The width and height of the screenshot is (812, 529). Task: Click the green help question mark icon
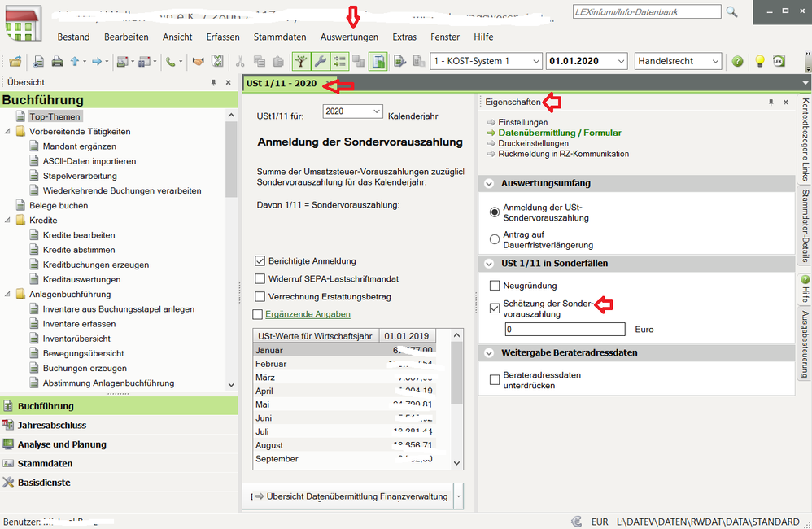(737, 61)
